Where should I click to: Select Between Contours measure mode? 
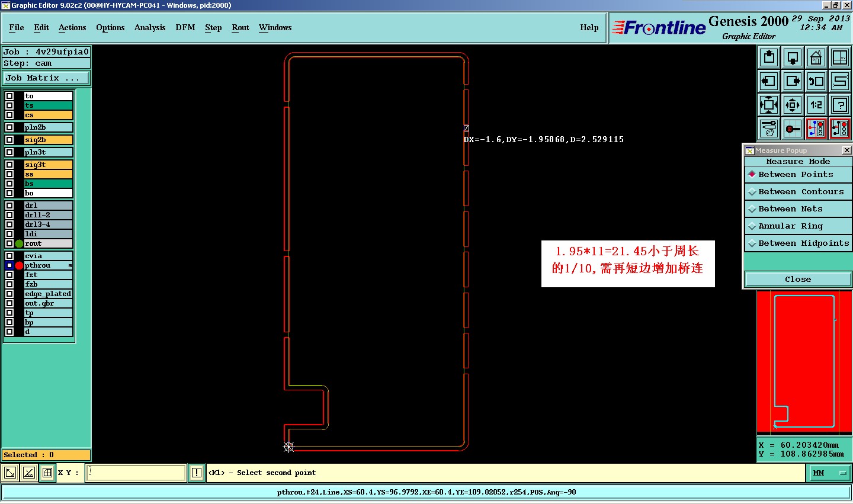pos(798,192)
